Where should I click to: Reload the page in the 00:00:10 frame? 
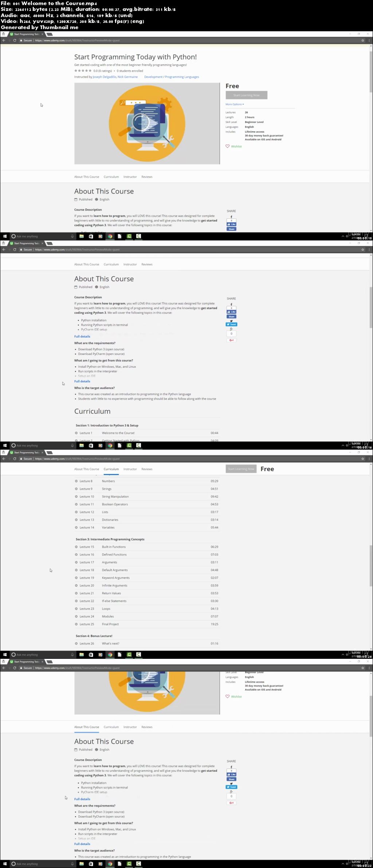pos(15,40)
